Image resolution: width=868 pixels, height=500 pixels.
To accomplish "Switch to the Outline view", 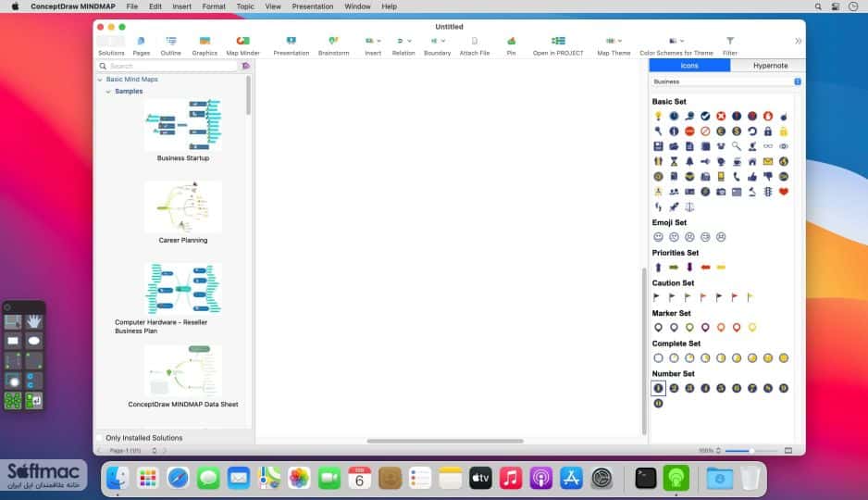I will (x=170, y=45).
